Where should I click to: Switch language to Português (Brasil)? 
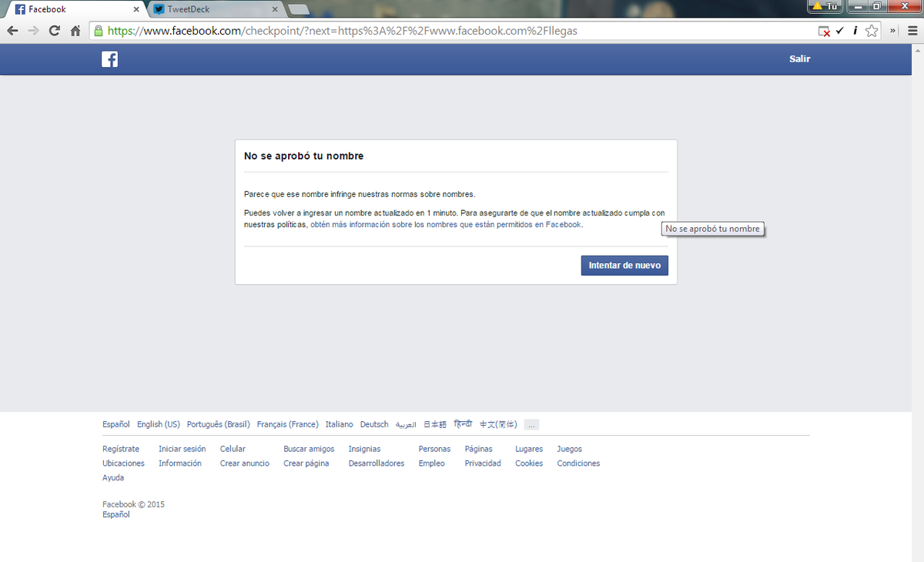(219, 424)
